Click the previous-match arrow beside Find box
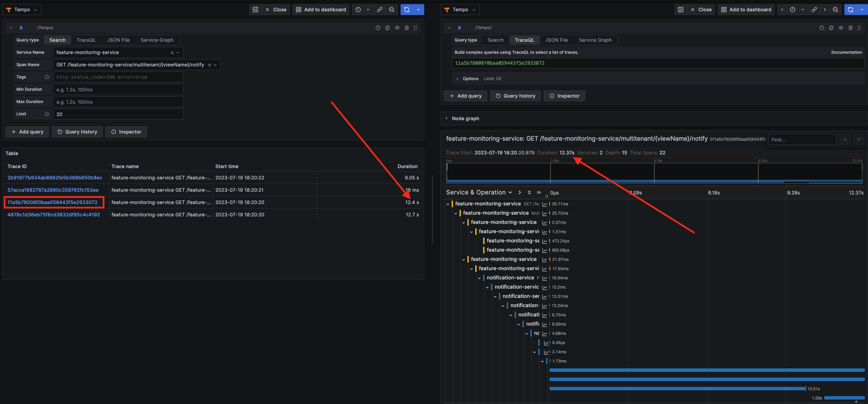The width and height of the screenshot is (868, 404). pos(859,139)
